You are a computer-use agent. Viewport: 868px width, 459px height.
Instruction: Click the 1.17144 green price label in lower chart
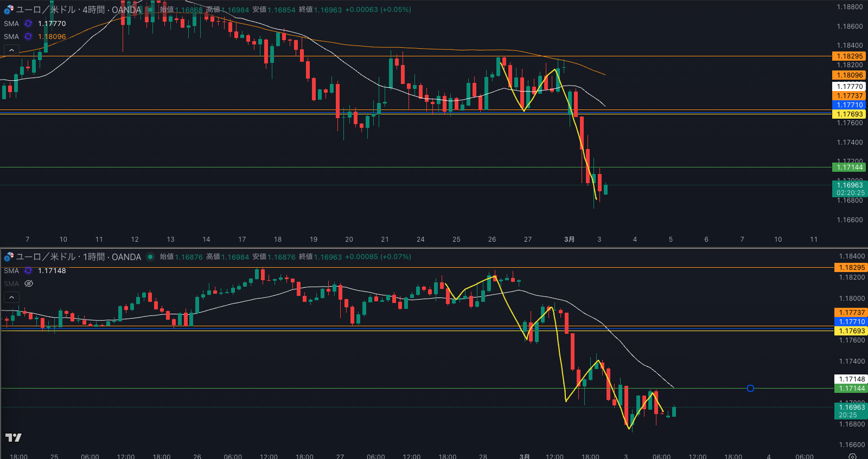point(851,388)
